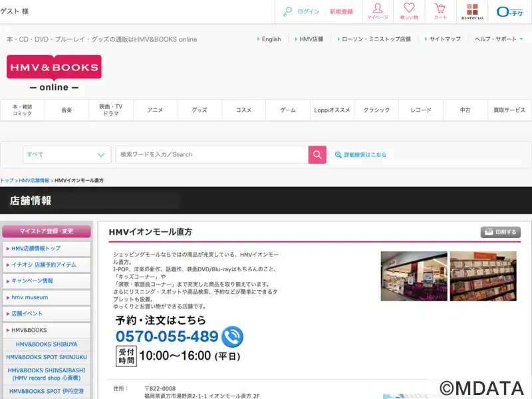
Task: Open HMV&BOOKS SHIBUYA store link
Action: [x=47, y=344]
